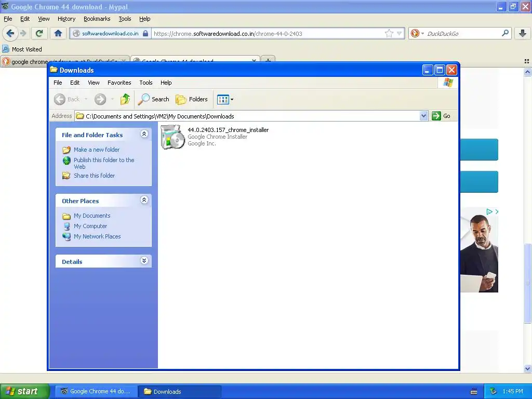Open the Mypal File menu

pos(8,19)
